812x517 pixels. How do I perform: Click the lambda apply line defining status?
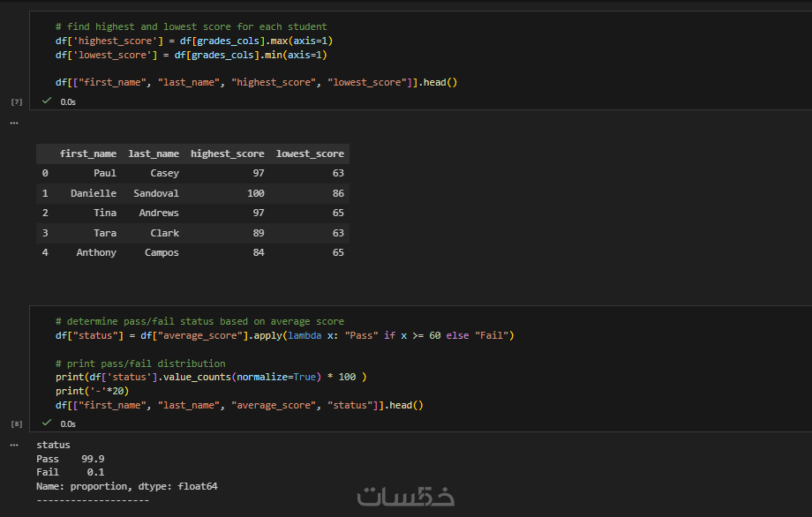283,335
